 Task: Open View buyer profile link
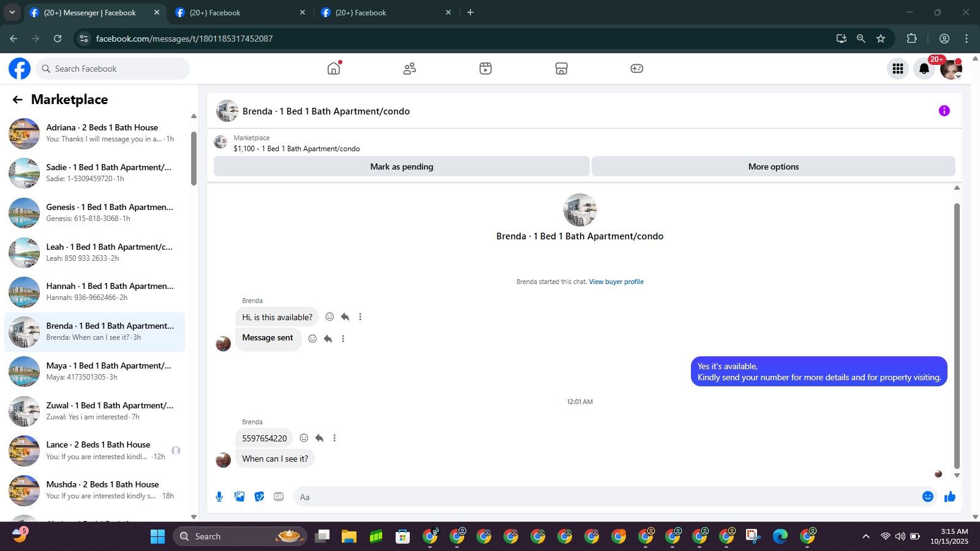click(x=616, y=282)
